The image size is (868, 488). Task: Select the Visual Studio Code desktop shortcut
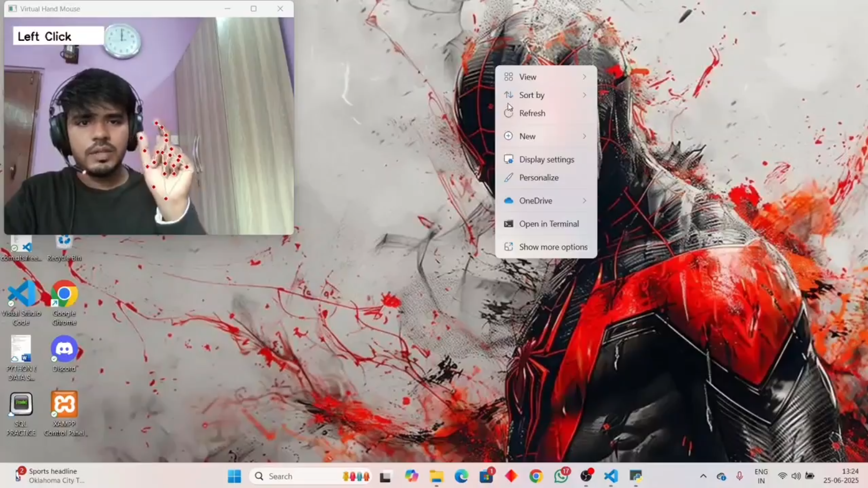[x=21, y=303]
